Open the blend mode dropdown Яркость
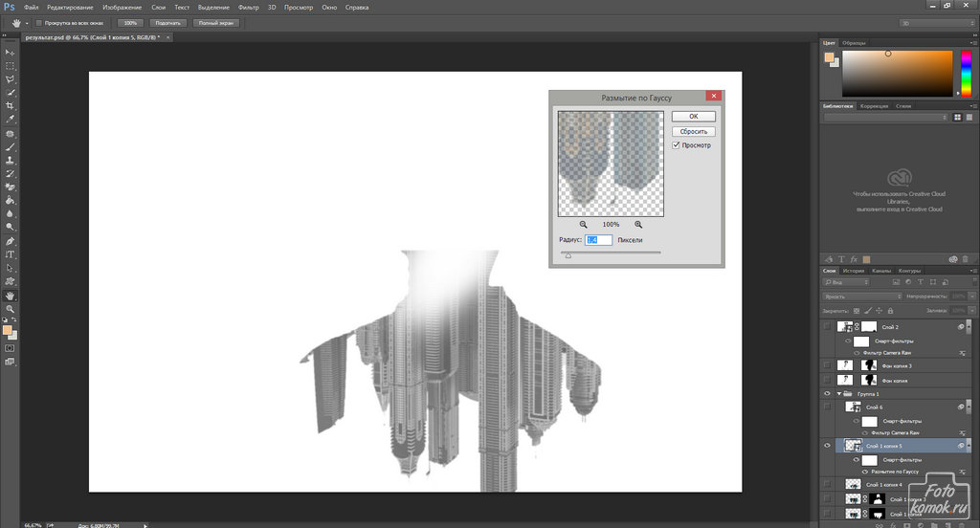This screenshot has width=980, height=528. point(861,297)
